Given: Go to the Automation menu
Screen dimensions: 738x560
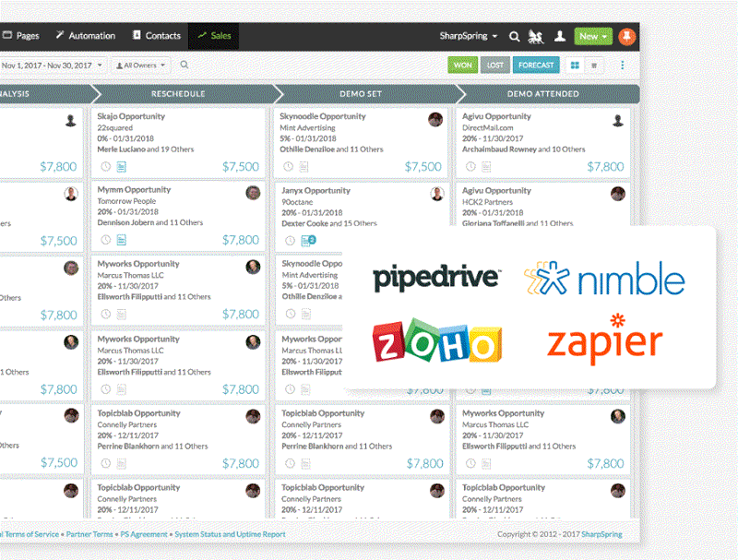Looking at the screenshot, I should (x=86, y=36).
